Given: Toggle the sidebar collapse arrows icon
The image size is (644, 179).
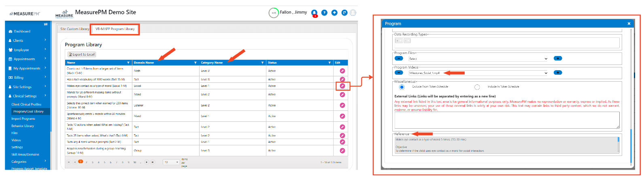Looking at the screenshot, I should (46, 24).
